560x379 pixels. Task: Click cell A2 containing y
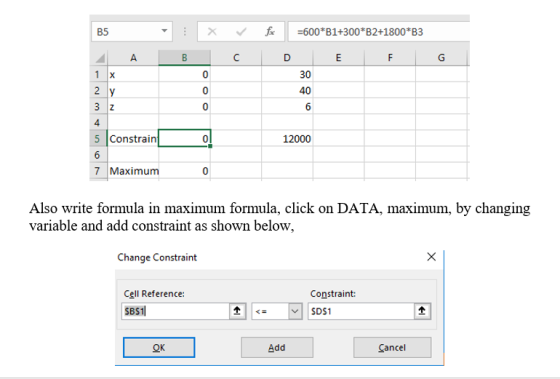click(133, 90)
